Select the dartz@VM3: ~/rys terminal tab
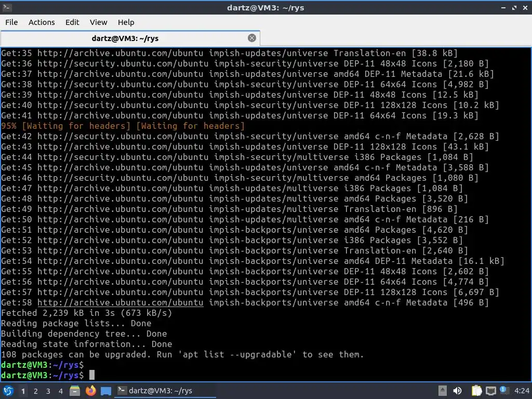 point(130,38)
